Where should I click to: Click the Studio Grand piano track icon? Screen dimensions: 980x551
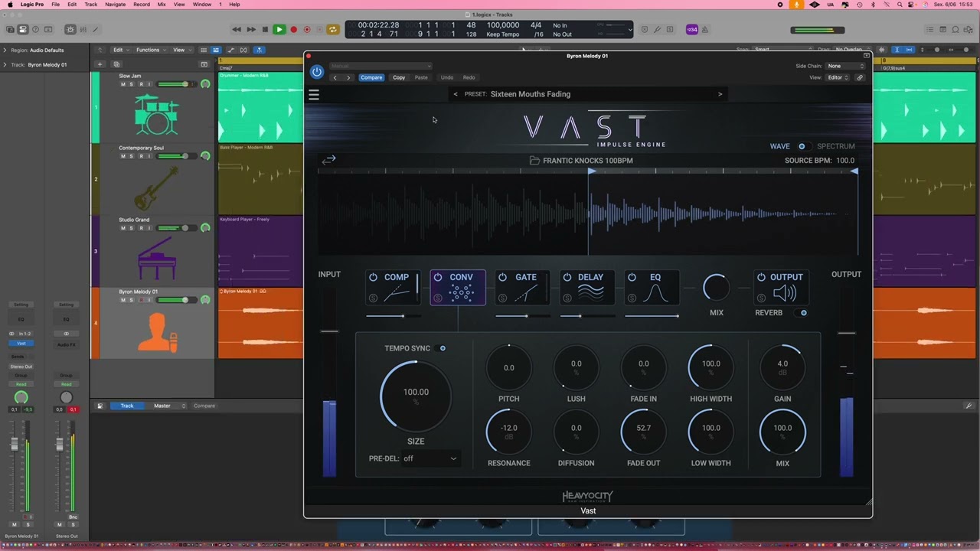tap(157, 259)
